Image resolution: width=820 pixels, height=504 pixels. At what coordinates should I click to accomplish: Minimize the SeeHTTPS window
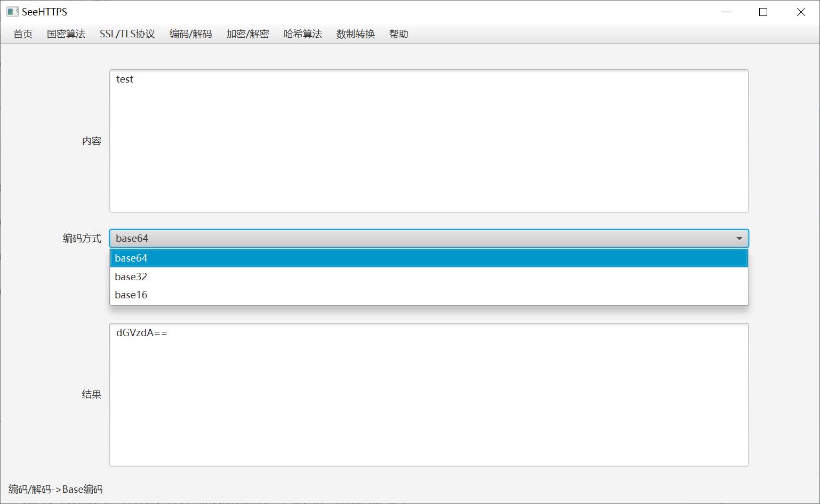click(726, 12)
